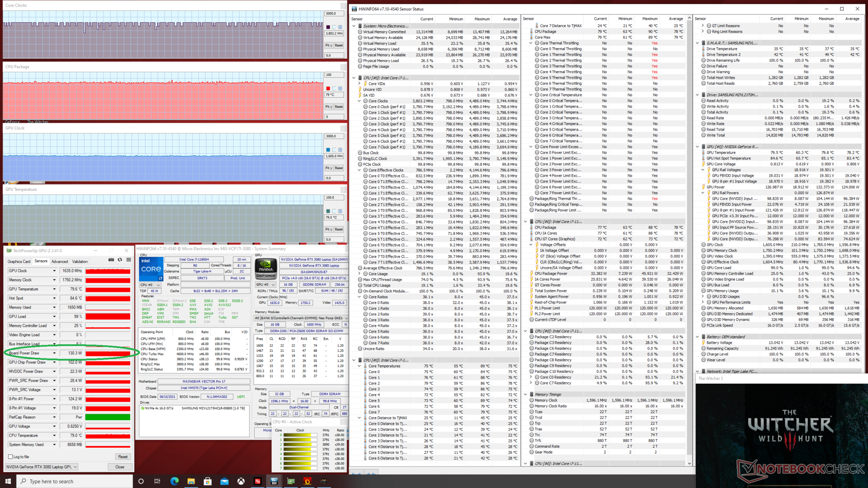Click the lightning icon beside GPU Core Voltage
The width and height of the screenshot is (868, 488).
pyautogui.click(x=704, y=164)
